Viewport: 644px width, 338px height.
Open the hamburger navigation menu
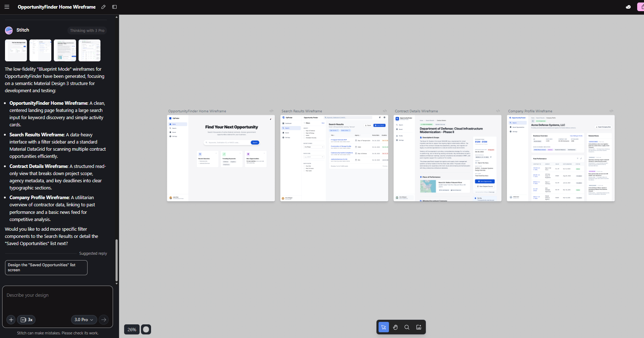[7, 7]
